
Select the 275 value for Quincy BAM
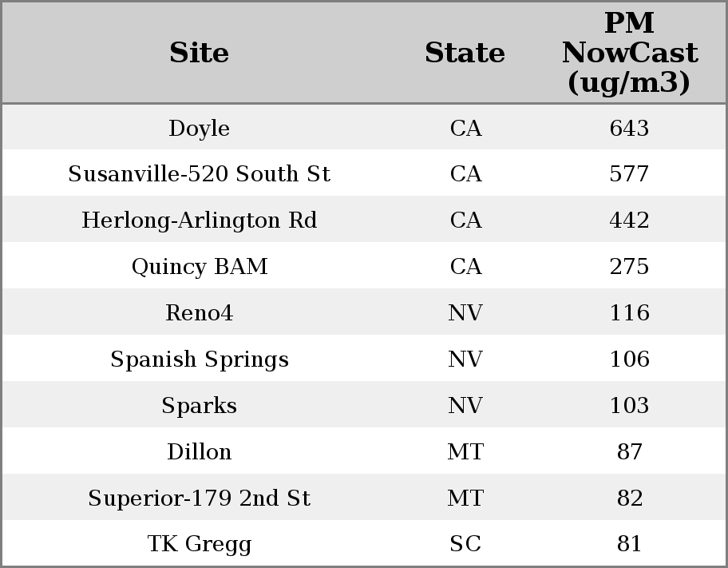(x=629, y=267)
